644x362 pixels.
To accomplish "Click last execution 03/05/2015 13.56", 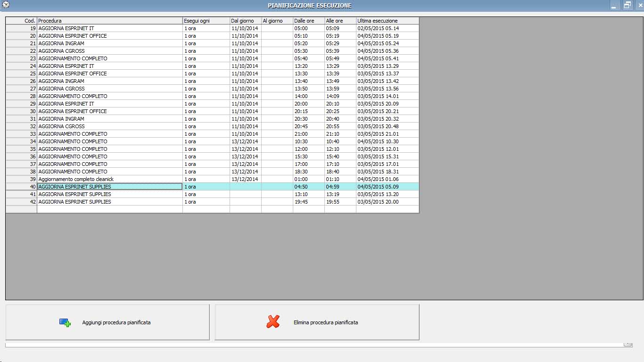I will [388, 89].
